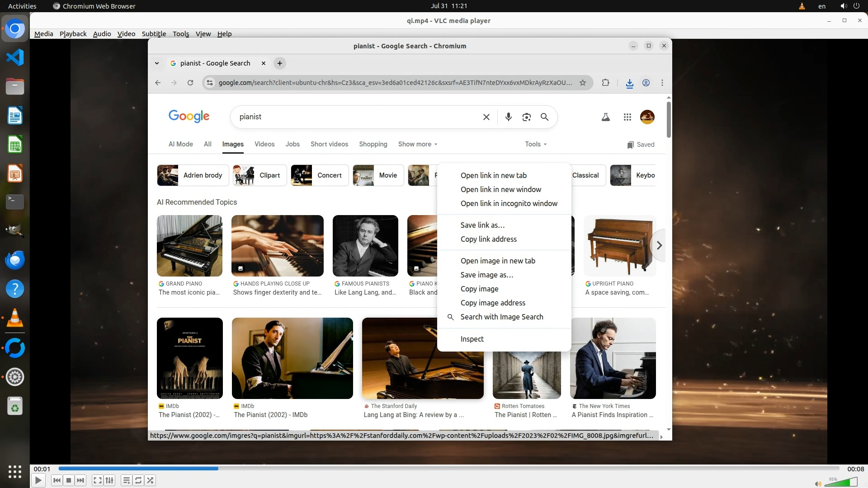Expand the tab search chevron
The height and width of the screenshot is (488, 868).
(x=157, y=63)
